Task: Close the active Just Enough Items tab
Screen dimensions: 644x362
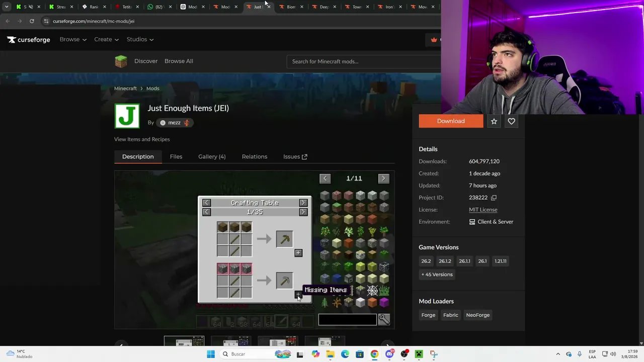Action: (x=269, y=7)
